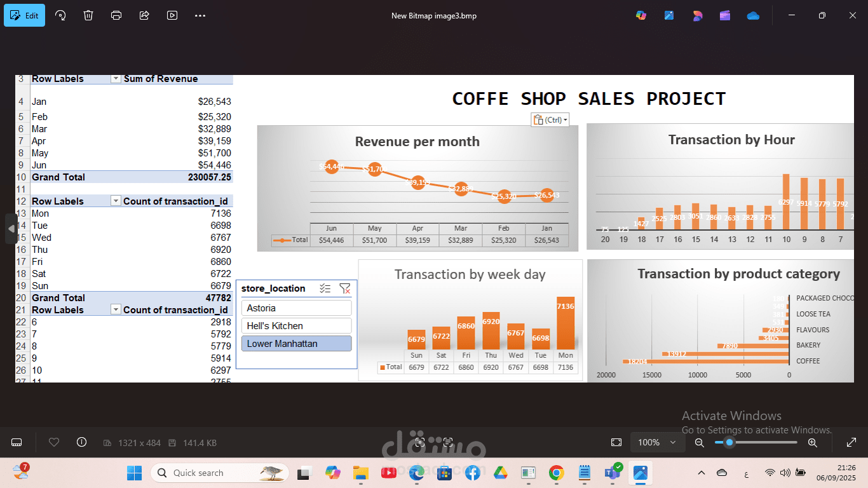Go to previous image with left arrow
868x488 pixels.
point(11,229)
